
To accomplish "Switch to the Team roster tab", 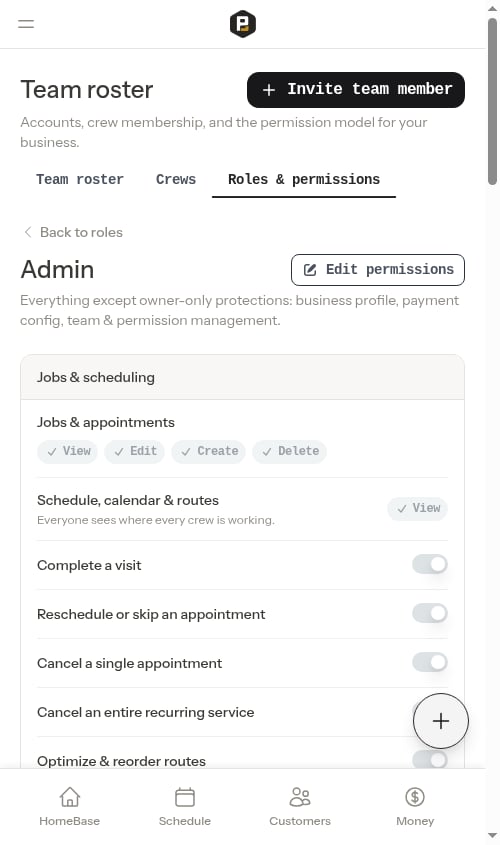I will tap(80, 179).
